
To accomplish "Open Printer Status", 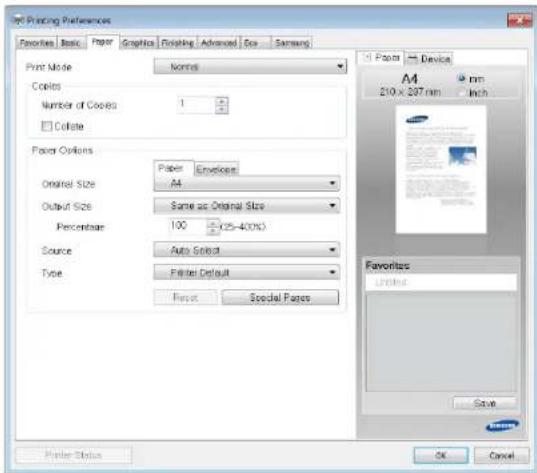I will coord(73,455).
